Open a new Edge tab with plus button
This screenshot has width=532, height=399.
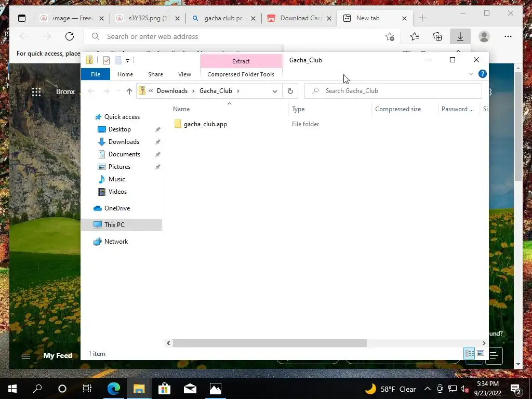click(x=422, y=18)
